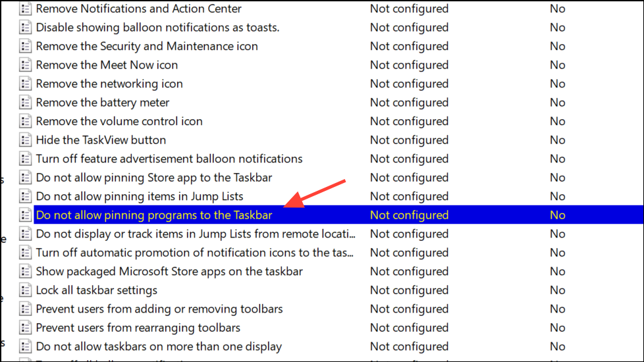
Task: Click Not configured state for Turn off automatic promotion policy
Action: tap(409, 253)
